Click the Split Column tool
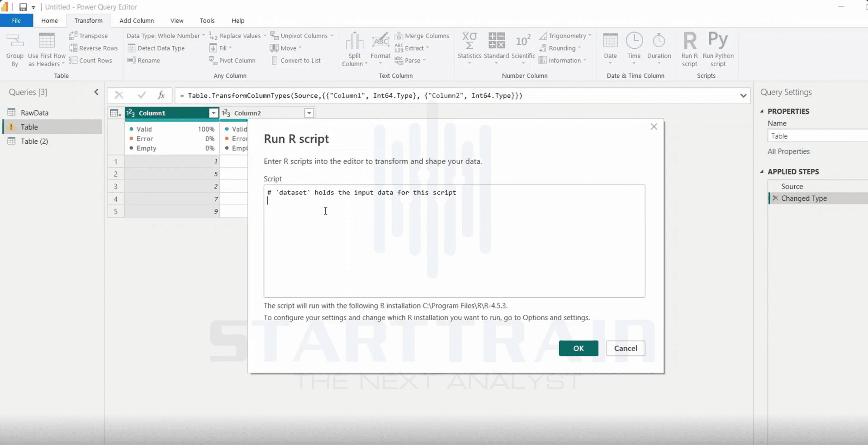This screenshot has width=868, height=445. click(x=355, y=49)
